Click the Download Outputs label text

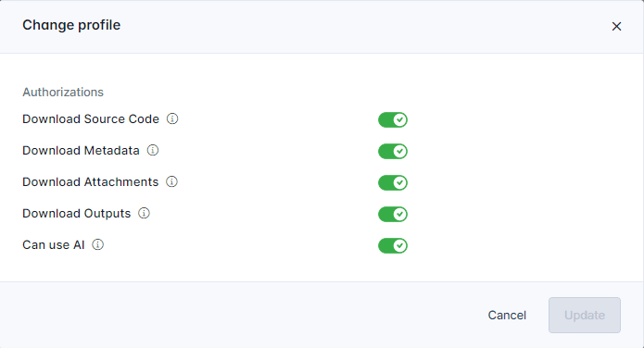pyautogui.click(x=76, y=214)
